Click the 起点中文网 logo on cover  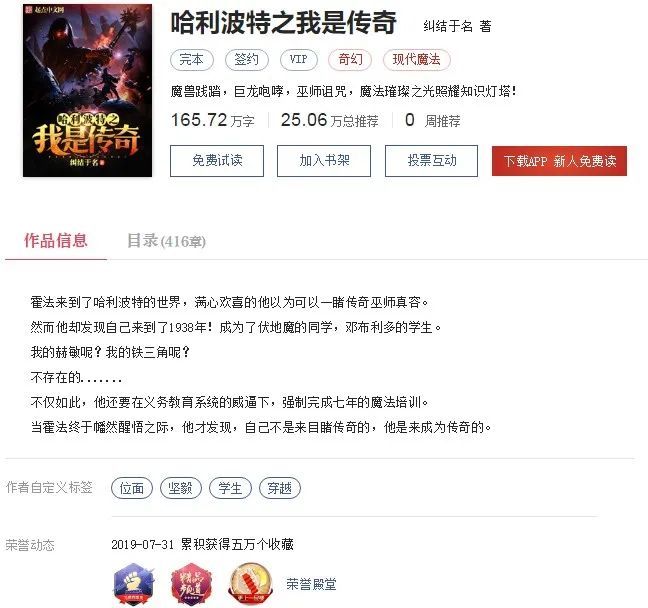tap(44, 10)
